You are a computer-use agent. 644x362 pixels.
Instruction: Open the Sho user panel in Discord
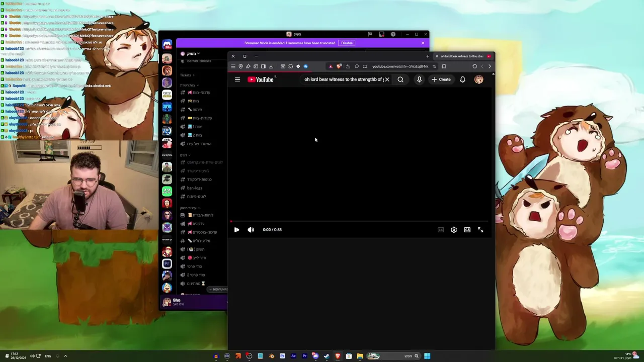[194, 302]
